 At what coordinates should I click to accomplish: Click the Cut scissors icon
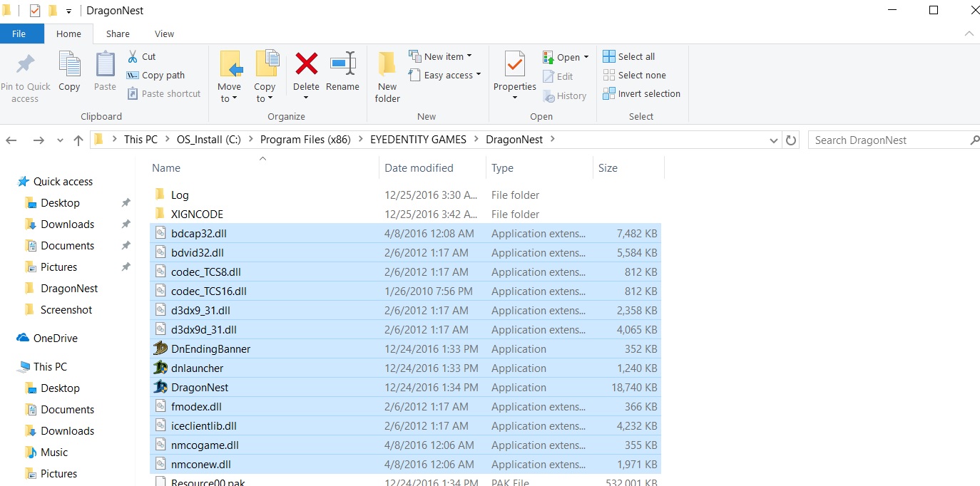(x=133, y=56)
